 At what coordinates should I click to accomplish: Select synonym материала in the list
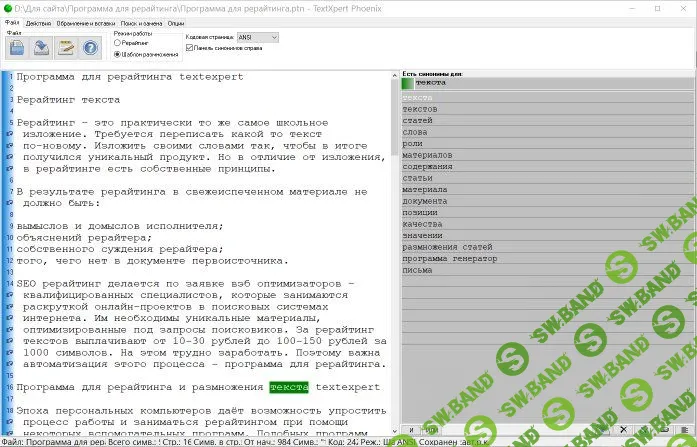point(548,190)
